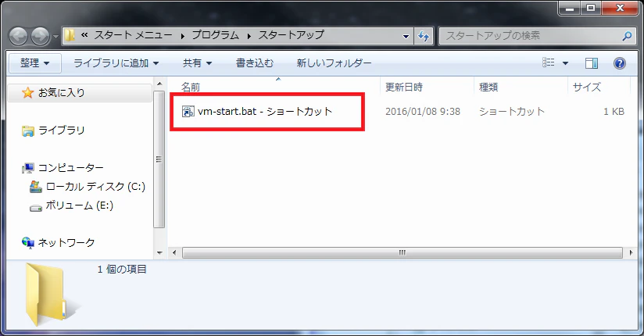Click the Back navigation arrow button
This screenshot has height=336, width=644.
tap(19, 37)
